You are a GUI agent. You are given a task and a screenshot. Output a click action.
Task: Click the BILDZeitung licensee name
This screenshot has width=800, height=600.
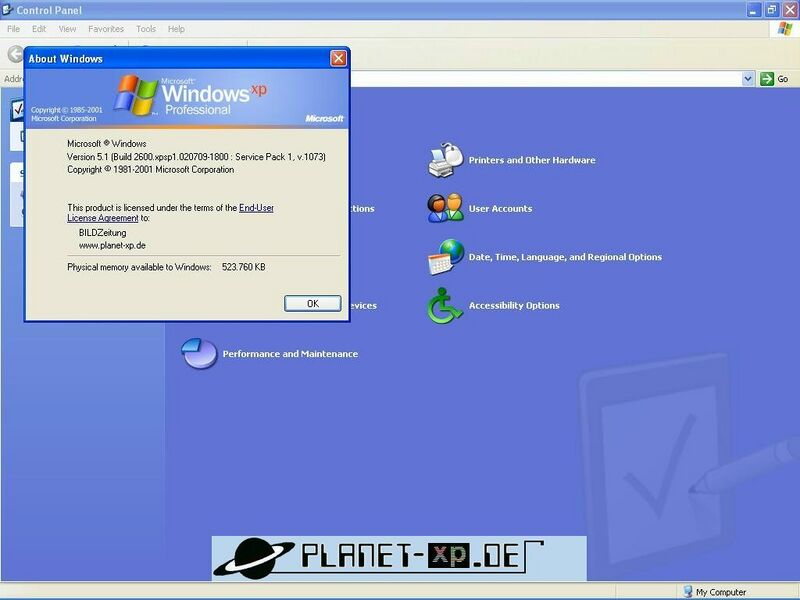[x=103, y=233]
